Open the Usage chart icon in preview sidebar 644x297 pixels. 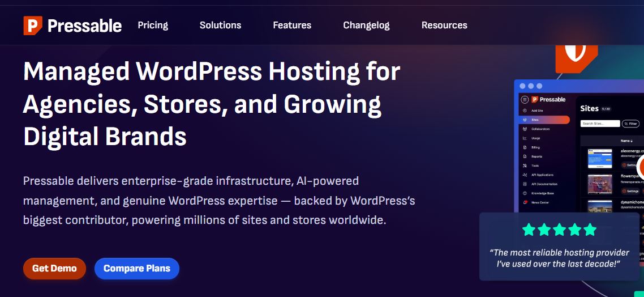525,138
